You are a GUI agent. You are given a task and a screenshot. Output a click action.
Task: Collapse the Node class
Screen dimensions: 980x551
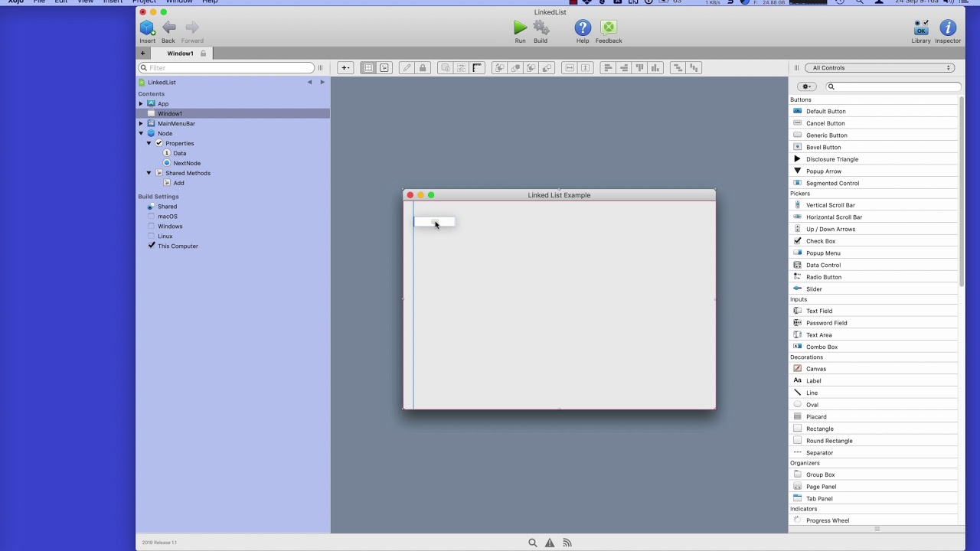(x=141, y=133)
